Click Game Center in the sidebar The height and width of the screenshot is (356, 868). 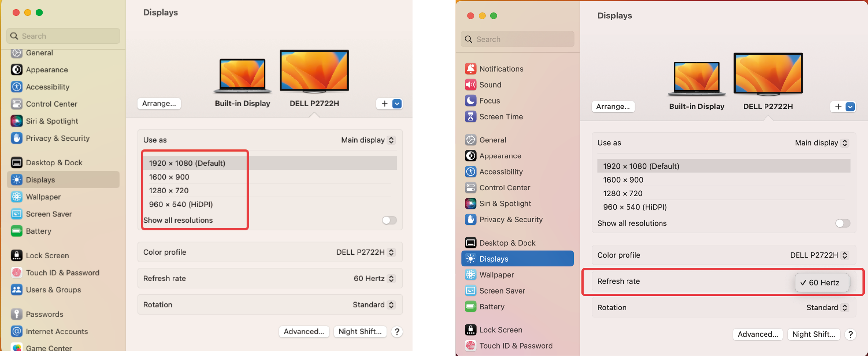[49, 348]
